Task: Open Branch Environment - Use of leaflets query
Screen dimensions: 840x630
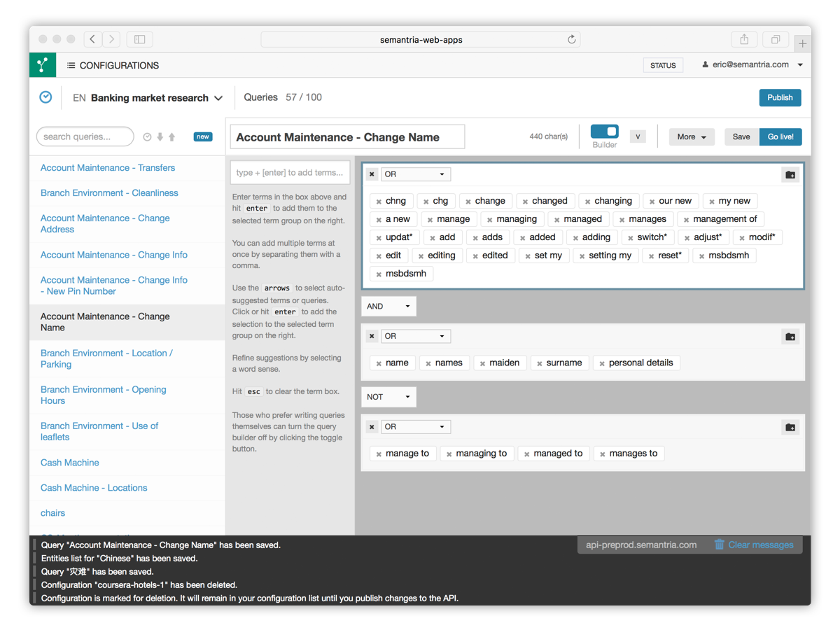Action: pos(99,431)
